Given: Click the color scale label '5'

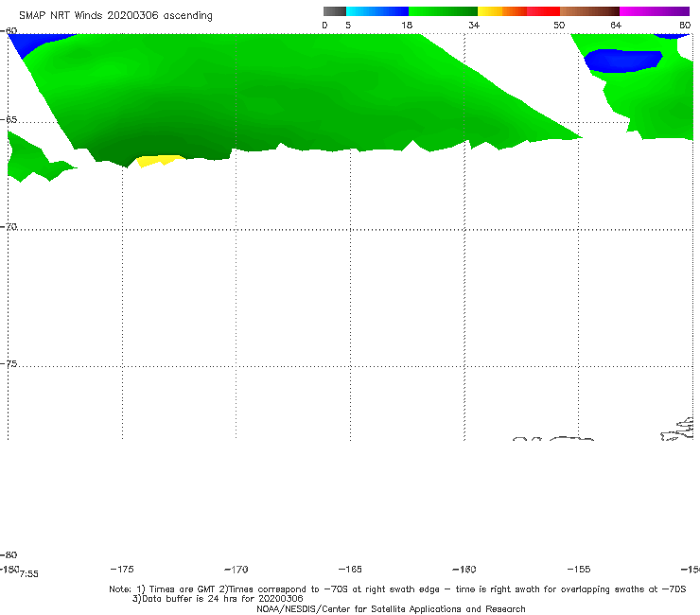Looking at the screenshot, I should pyautogui.click(x=348, y=25).
